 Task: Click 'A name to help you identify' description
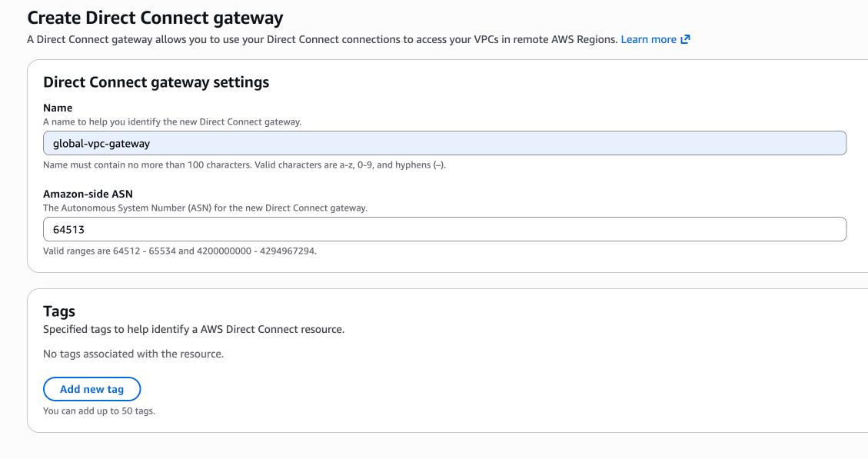(x=172, y=121)
